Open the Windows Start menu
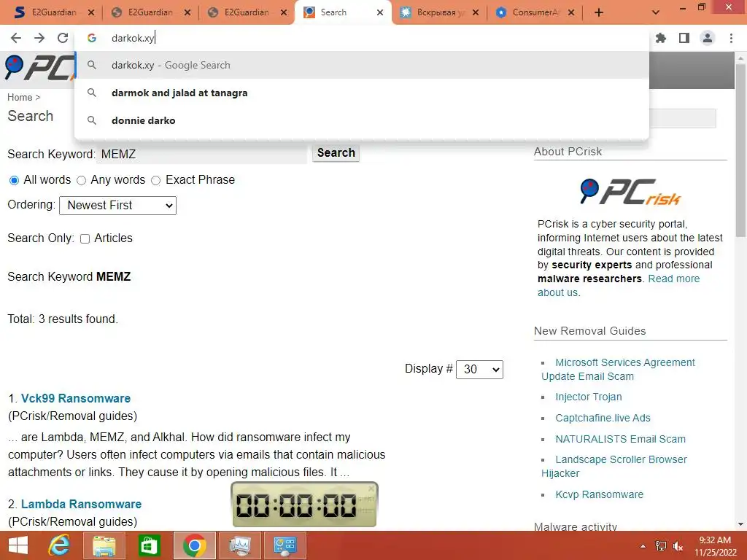Screen dimensions: 747x560 pos(18,545)
